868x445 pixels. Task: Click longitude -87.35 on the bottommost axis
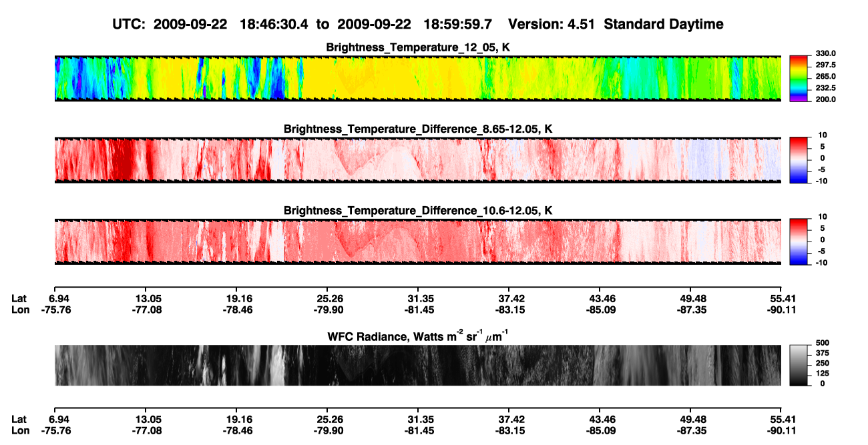[x=692, y=432]
